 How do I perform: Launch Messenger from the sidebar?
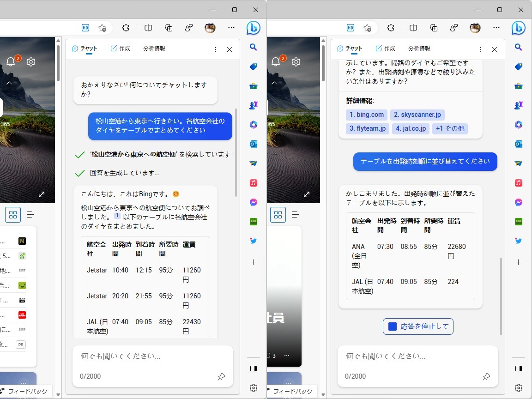[253, 202]
